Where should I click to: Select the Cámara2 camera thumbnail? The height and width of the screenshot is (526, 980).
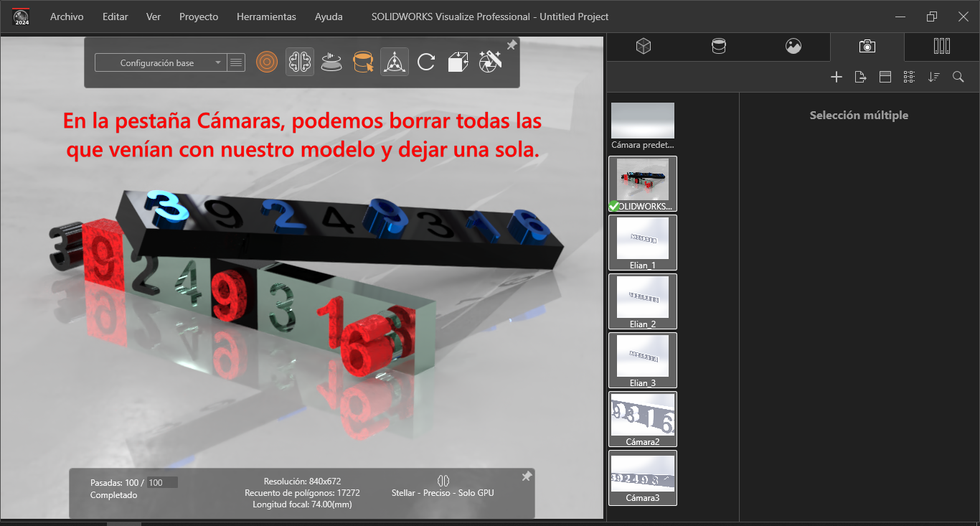(x=643, y=419)
